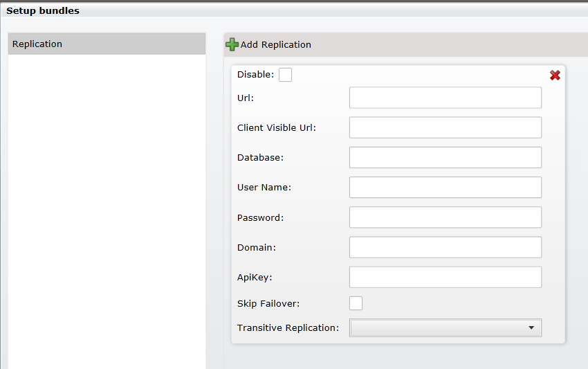Click the User Name text box
Image resolution: width=588 pixels, height=369 pixels.
coord(445,188)
